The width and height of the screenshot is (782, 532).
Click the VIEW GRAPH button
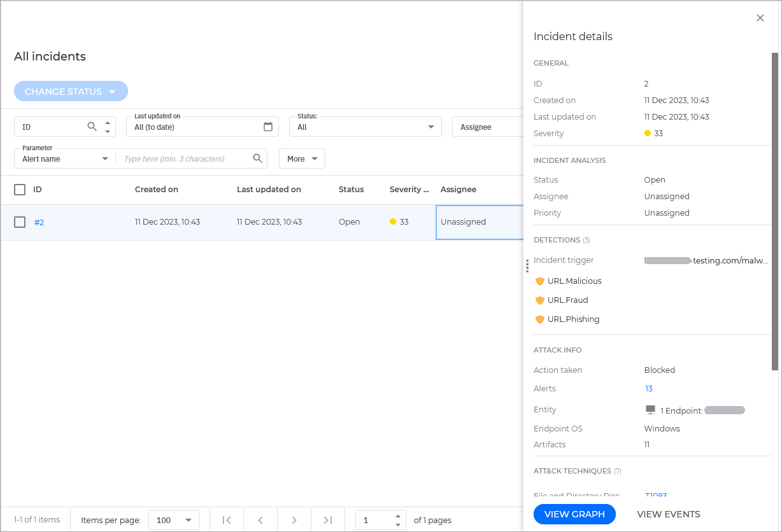click(574, 514)
